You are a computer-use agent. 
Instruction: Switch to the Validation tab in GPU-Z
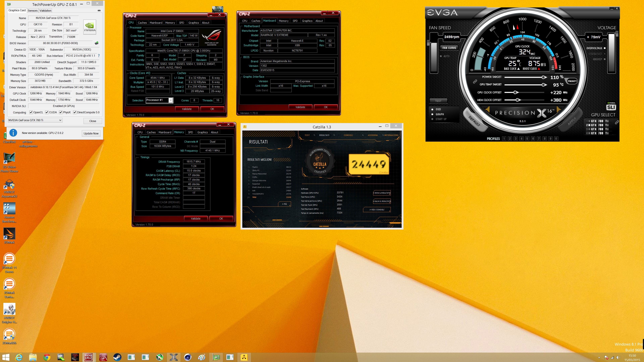click(x=45, y=11)
